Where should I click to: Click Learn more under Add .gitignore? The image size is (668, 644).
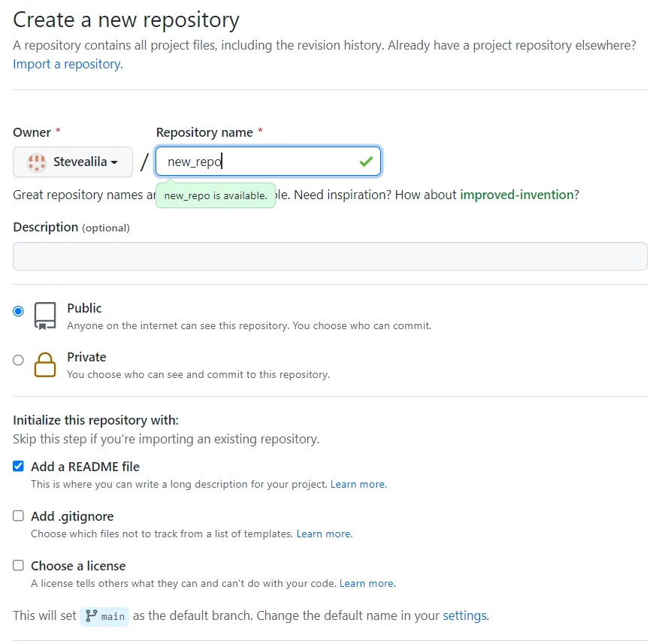(x=324, y=534)
